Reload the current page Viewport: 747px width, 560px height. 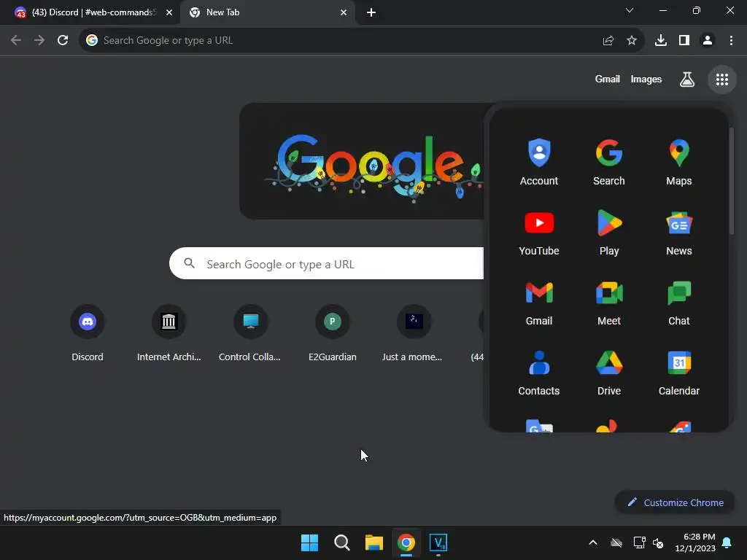(x=63, y=41)
